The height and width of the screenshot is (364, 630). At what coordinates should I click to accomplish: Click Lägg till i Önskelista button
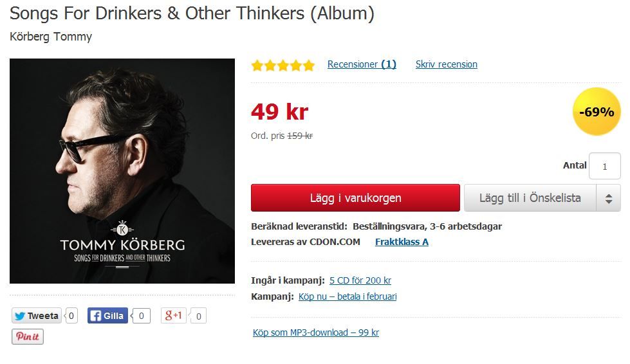coord(530,198)
